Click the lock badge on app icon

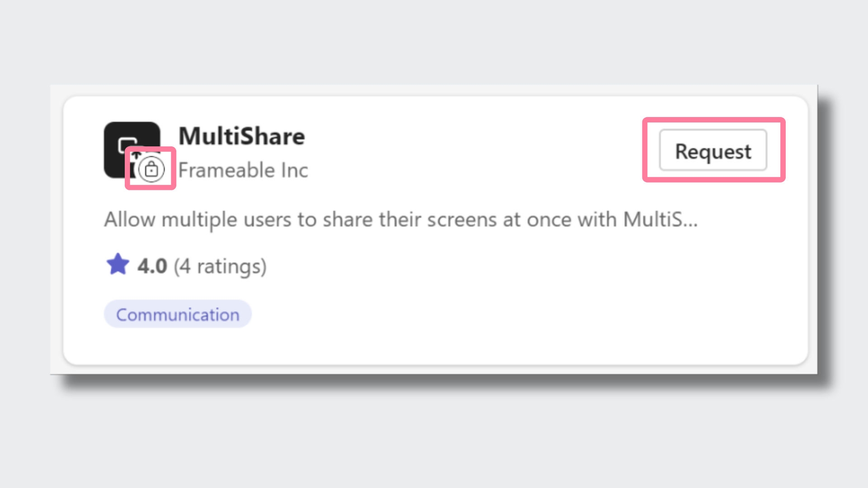pos(151,169)
